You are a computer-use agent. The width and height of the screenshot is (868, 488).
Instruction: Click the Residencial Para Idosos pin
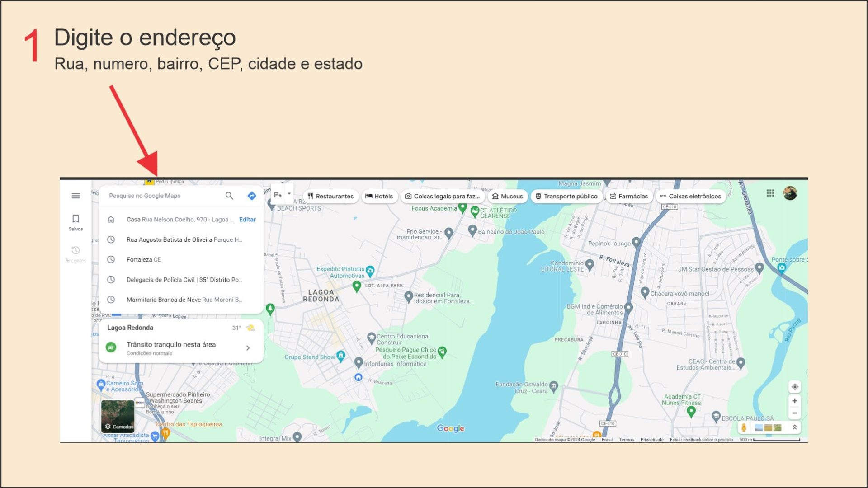tap(409, 297)
